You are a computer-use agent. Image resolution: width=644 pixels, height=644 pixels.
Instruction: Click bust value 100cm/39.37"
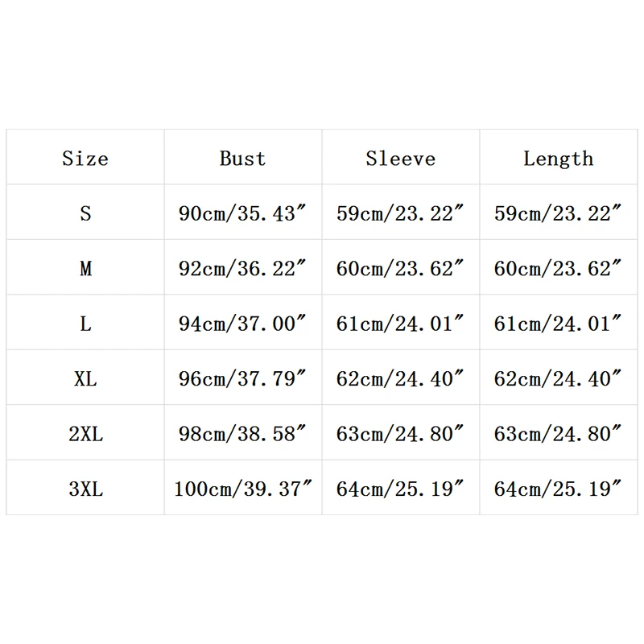[x=242, y=488]
